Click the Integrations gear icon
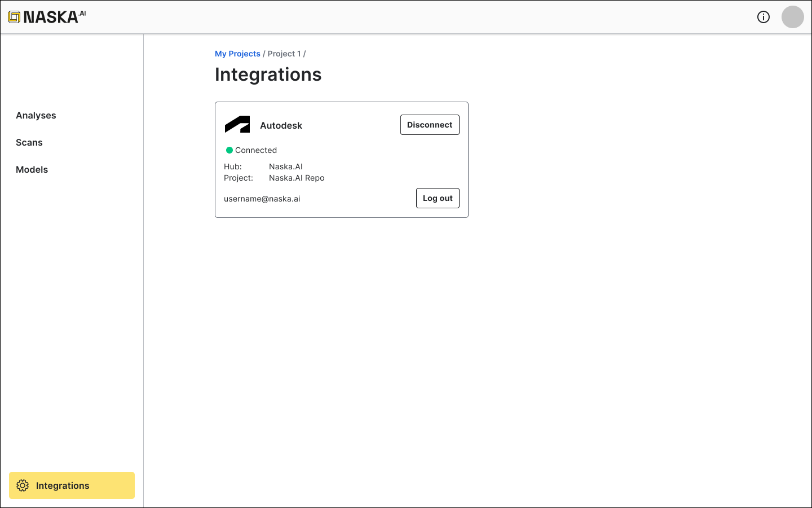 pyautogui.click(x=23, y=485)
